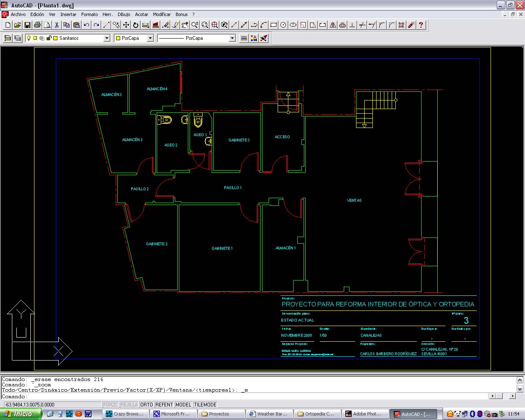Click the Inicio start button
This screenshot has width=525, height=420.
click(x=21, y=414)
